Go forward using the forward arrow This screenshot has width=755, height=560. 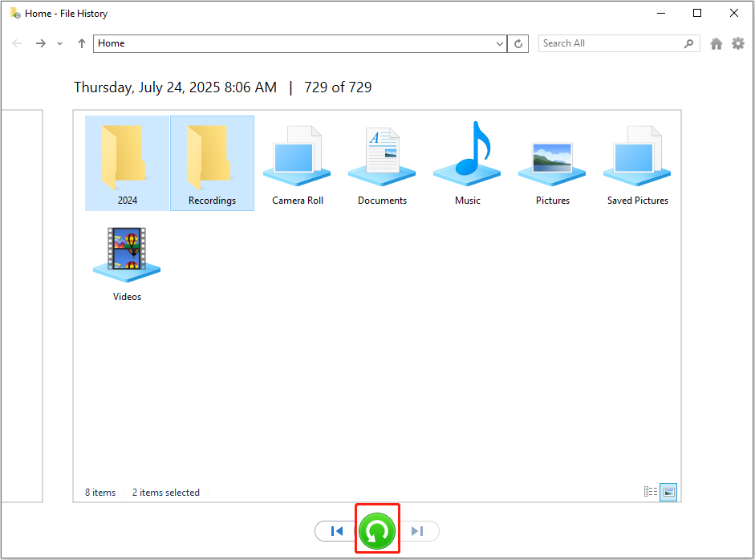coord(40,43)
